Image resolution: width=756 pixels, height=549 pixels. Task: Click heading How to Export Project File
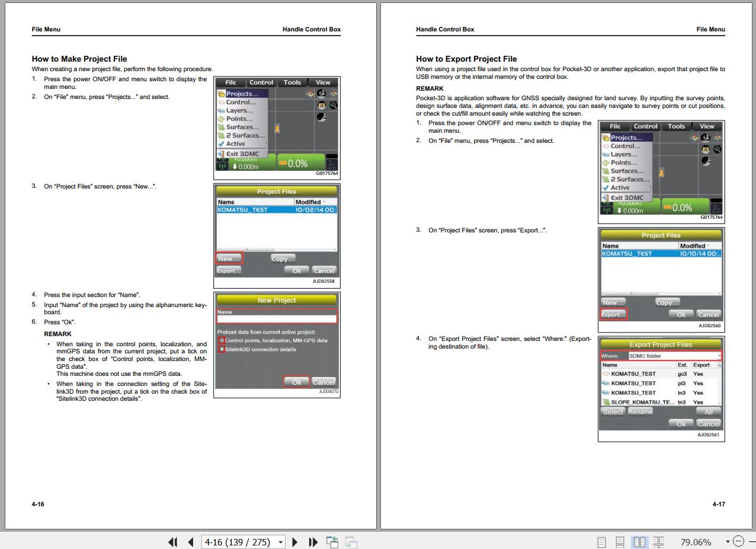tap(466, 59)
